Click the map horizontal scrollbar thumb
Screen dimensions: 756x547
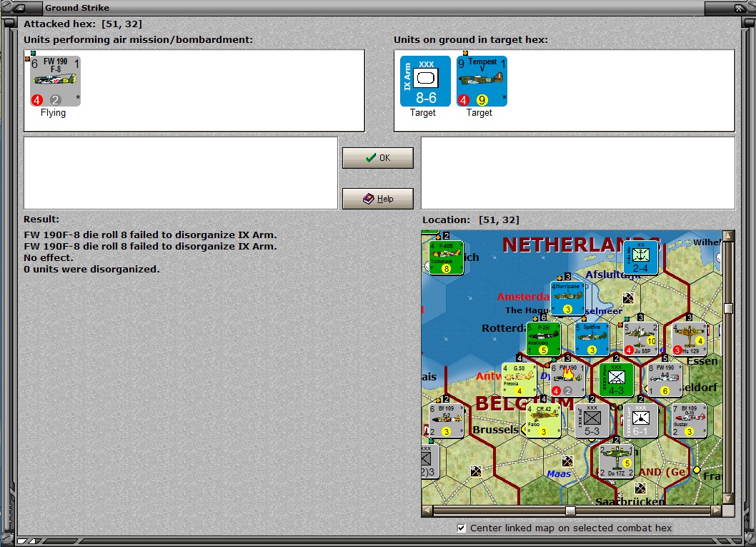(570, 511)
